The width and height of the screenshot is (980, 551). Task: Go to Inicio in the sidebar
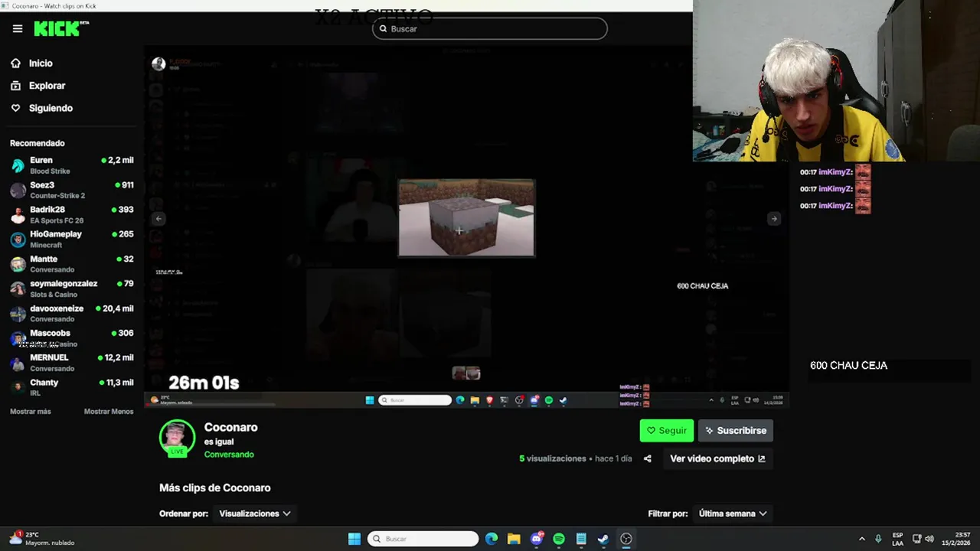click(x=41, y=64)
